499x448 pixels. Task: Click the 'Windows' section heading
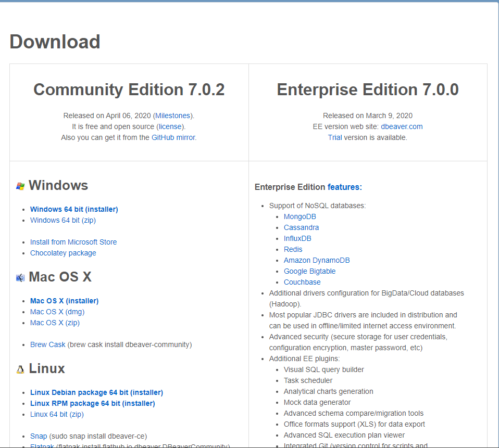(x=58, y=185)
